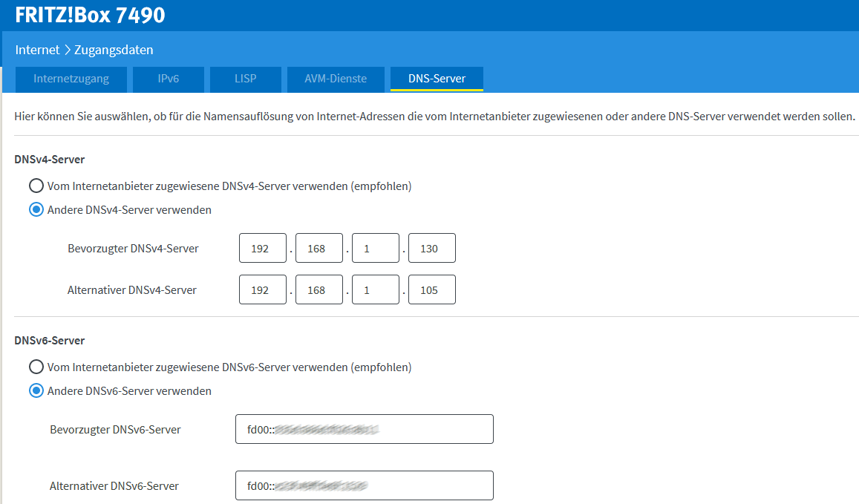Click second octet 168 of Bevorzugter DNSv4-Server

pos(319,248)
